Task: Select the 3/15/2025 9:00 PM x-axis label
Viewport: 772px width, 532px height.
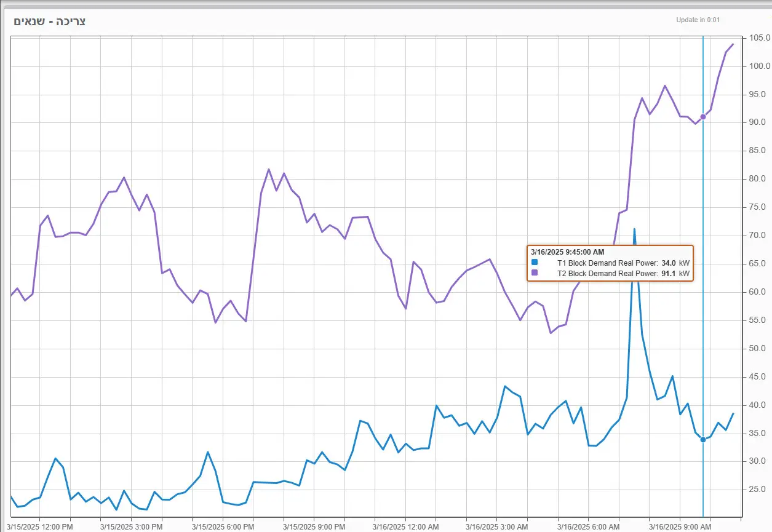Action: (314, 527)
